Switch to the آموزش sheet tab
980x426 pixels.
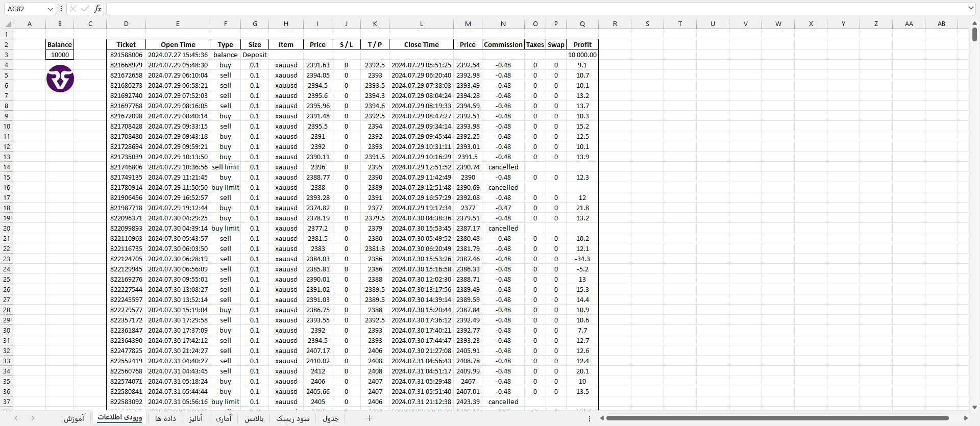tap(74, 418)
